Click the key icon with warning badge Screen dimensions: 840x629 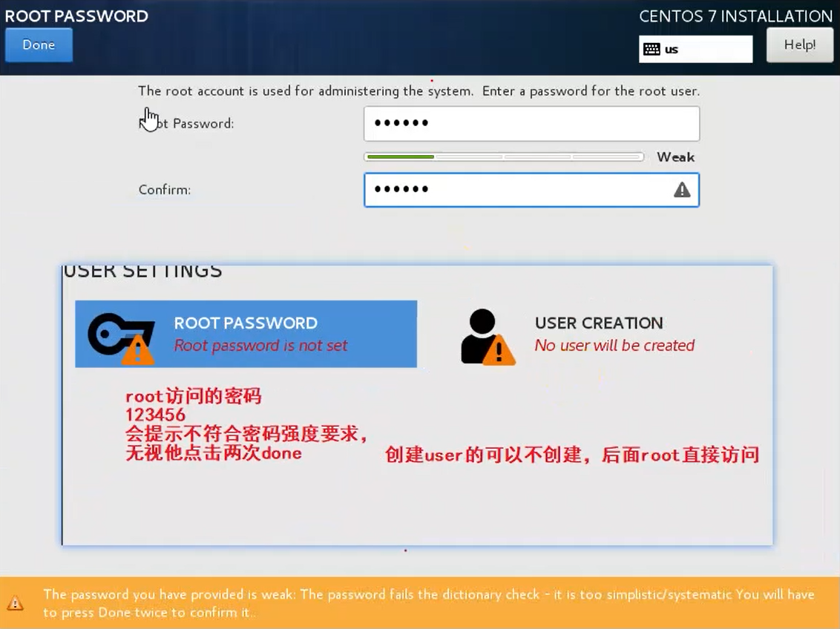click(121, 338)
